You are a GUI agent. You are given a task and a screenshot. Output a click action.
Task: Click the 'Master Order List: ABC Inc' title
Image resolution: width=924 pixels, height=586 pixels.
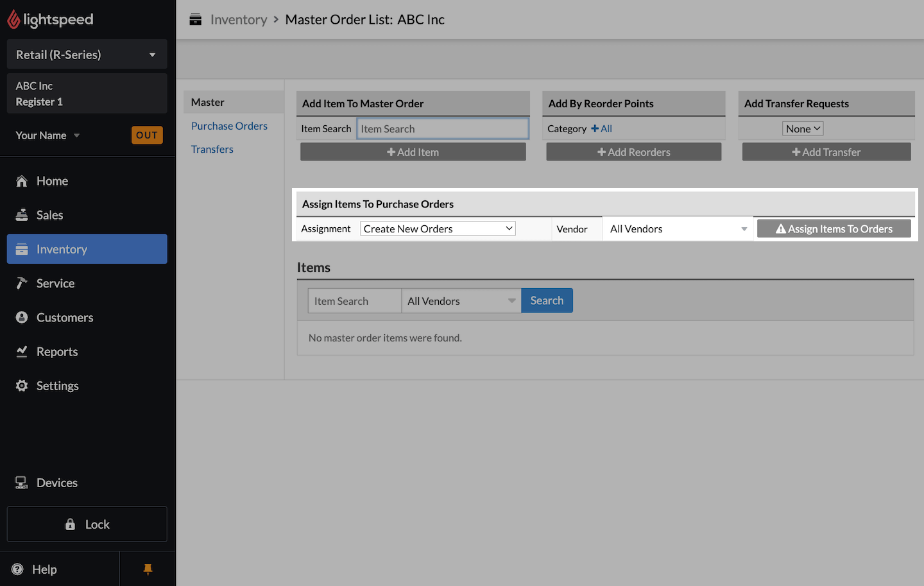pyautogui.click(x=364, y=20)
